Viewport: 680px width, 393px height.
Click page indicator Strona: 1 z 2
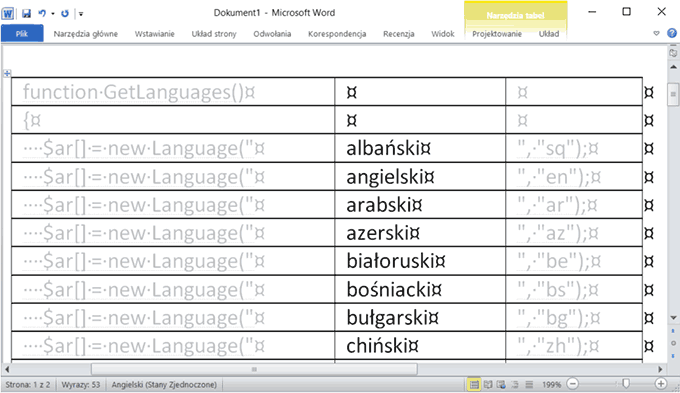pos(28,385)
